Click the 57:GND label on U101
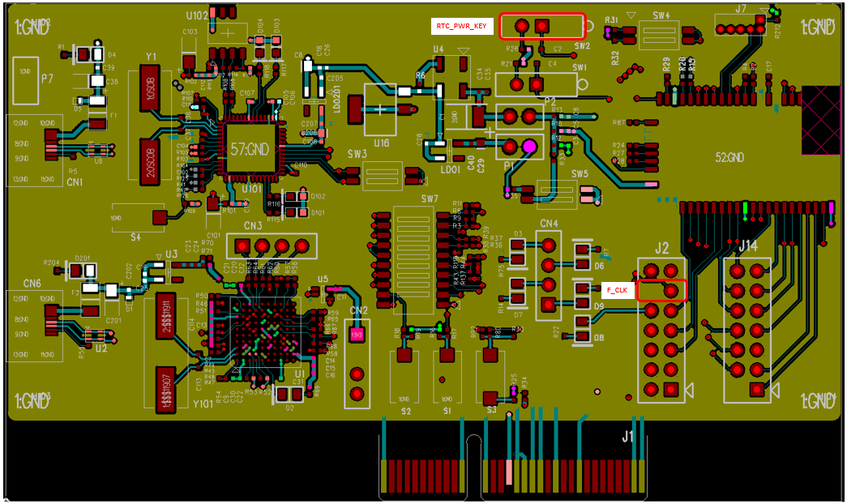847x504 pixels. (251, 150)
